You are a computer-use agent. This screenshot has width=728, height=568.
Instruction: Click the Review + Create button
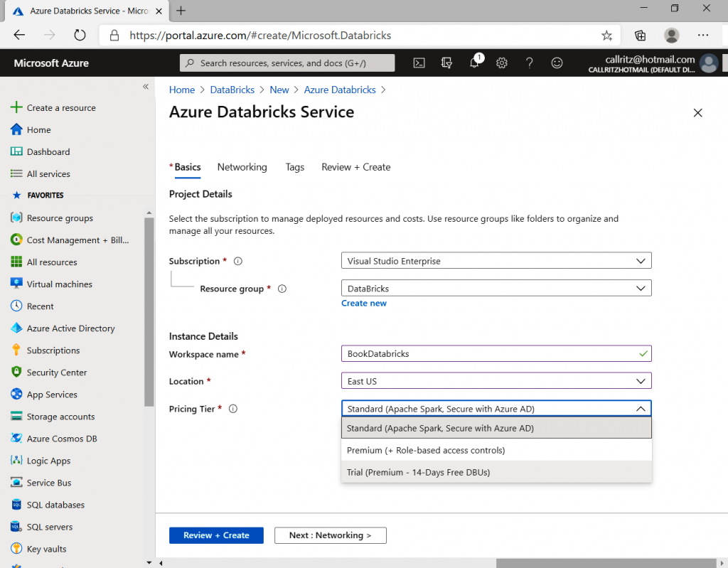point(216,535)
